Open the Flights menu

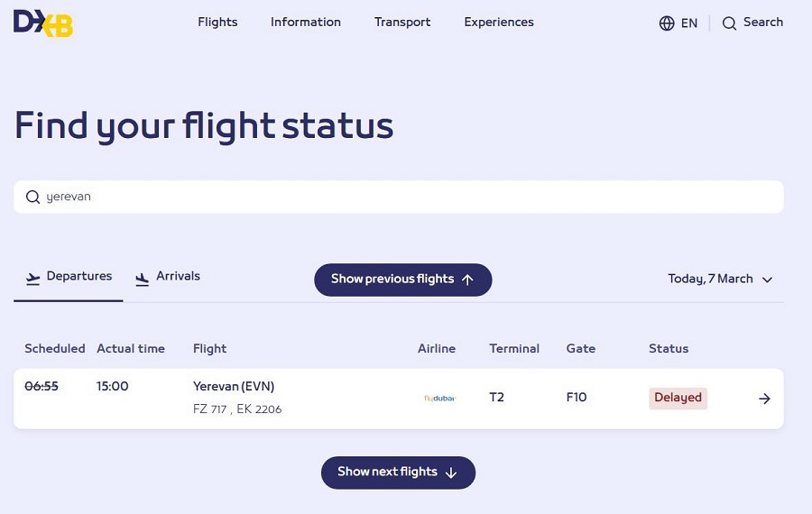click(217, 23)
